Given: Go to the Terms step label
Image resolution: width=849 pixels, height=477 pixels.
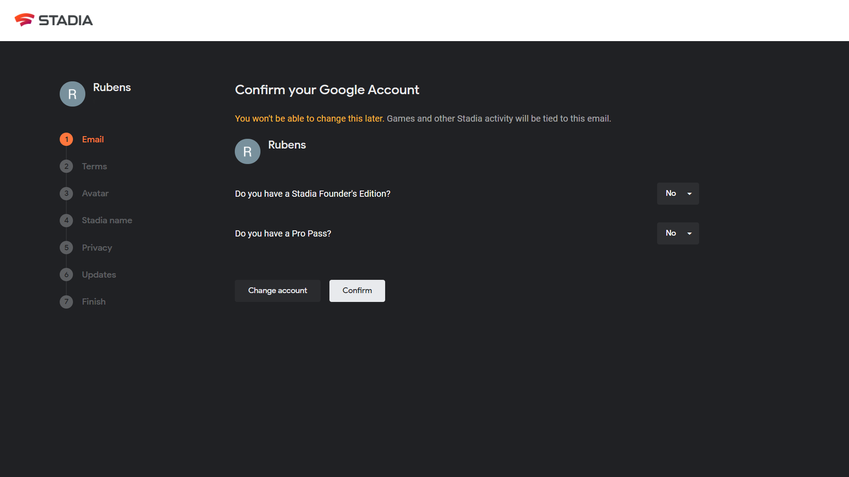Looking at the screenshot, I should pos(94,166).
